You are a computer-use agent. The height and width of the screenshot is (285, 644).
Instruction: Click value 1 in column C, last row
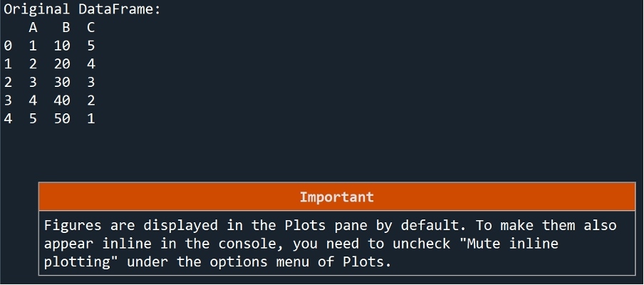(90, 119)
